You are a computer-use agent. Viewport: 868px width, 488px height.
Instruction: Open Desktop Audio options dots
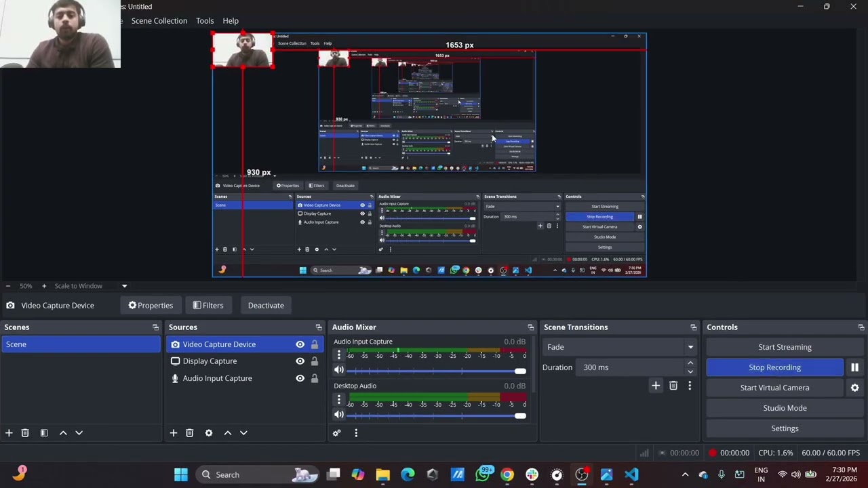pyautogui.click(x=338, y=400)
